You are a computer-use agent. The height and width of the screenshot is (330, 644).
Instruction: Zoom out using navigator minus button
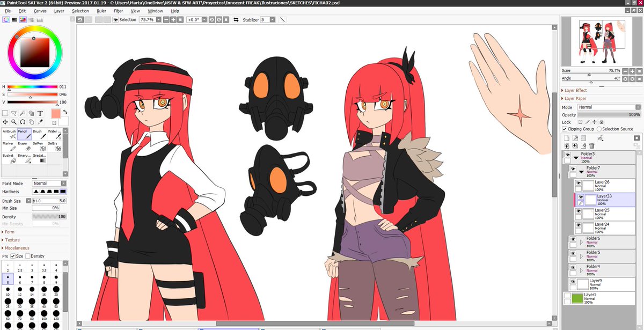[x=625, y=71]
